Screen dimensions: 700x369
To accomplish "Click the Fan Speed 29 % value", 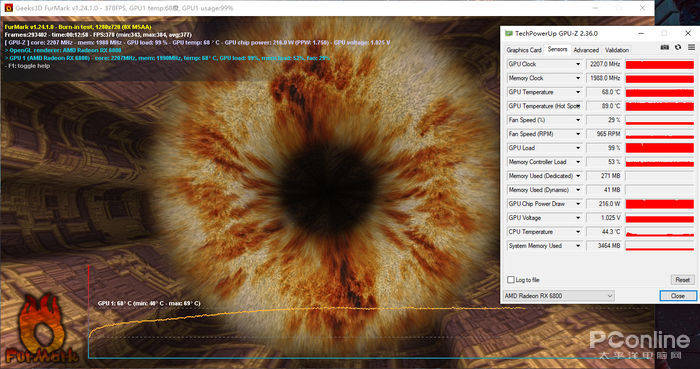I will (604, 120).
